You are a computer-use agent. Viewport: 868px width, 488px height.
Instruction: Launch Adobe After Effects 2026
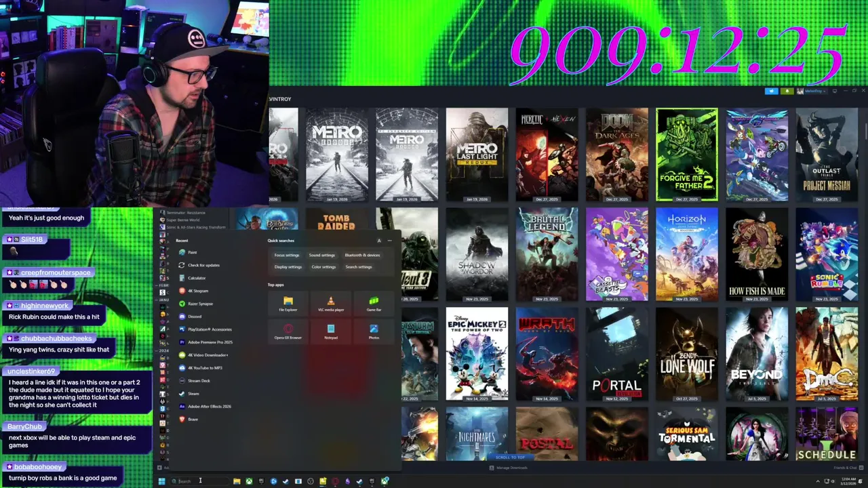point(205,407)
